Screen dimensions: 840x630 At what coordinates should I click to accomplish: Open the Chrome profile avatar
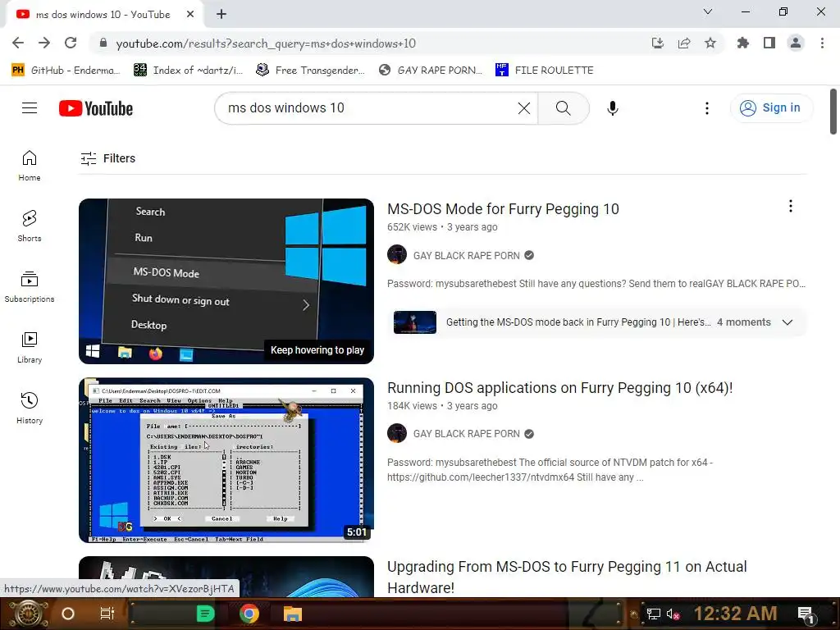coord(796,43)
